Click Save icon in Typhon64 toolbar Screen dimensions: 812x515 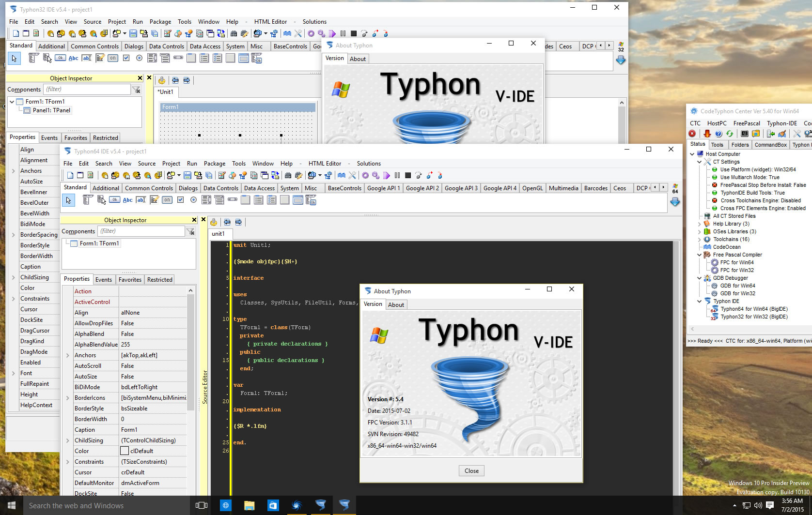[x=187, y=175]
